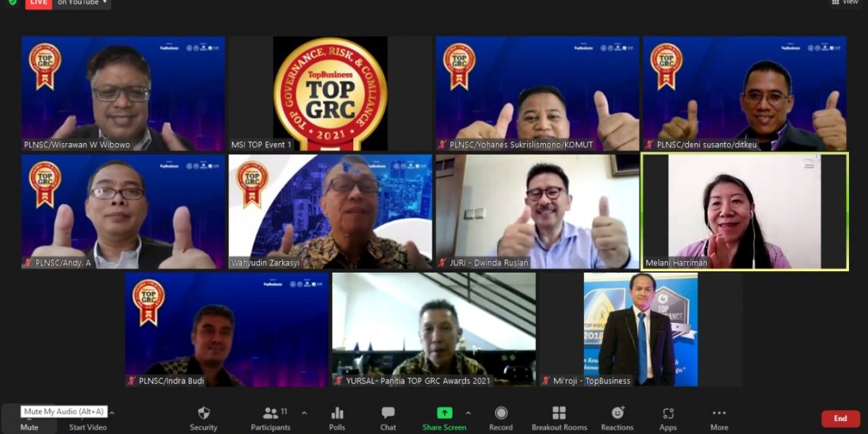868x434 pixels.
Task: Select the PLNSC/Indra Budi video tile
Action: 227,330
